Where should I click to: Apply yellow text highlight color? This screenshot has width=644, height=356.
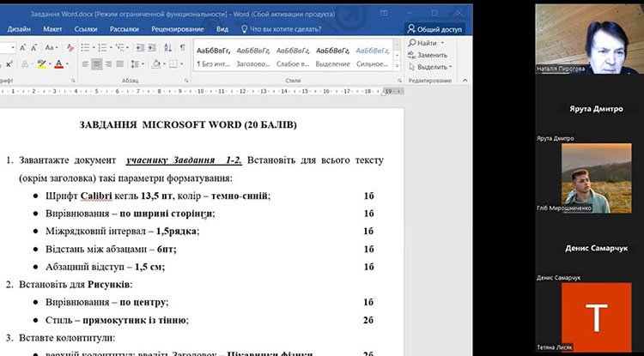pyautogui.click(x=39, y=64)
